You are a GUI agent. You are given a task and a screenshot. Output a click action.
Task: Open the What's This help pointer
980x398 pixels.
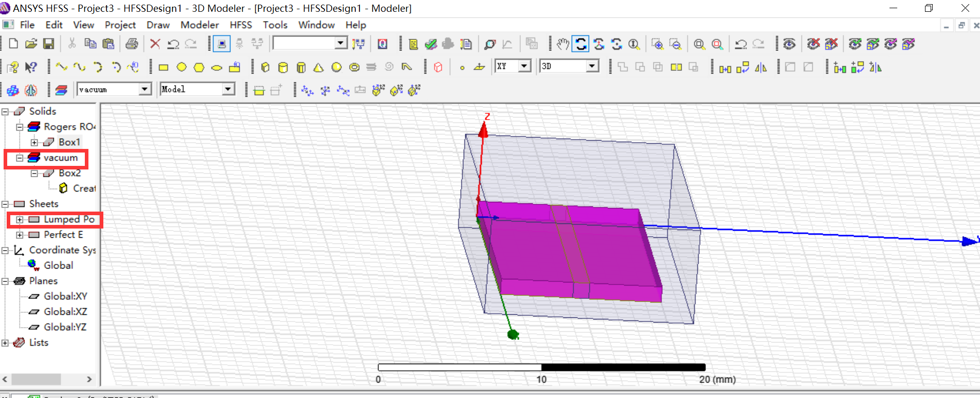[31, 67]
